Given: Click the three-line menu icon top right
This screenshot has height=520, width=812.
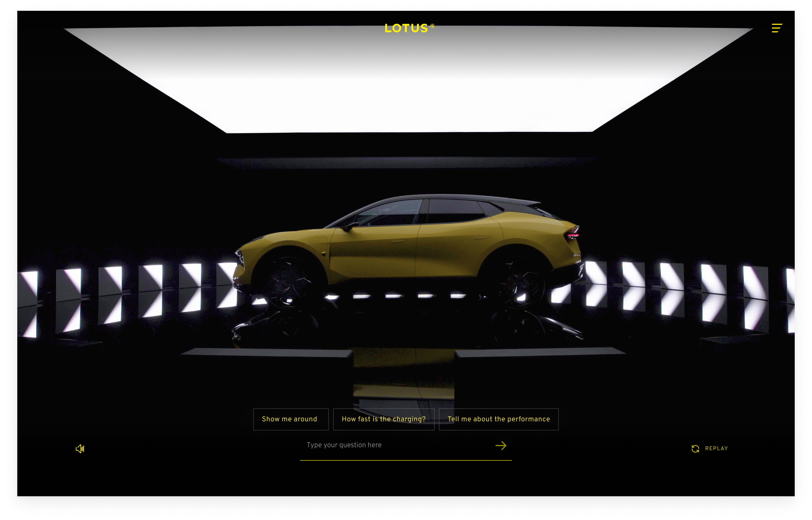Looking at the screenshot, I should pos(777,28).
